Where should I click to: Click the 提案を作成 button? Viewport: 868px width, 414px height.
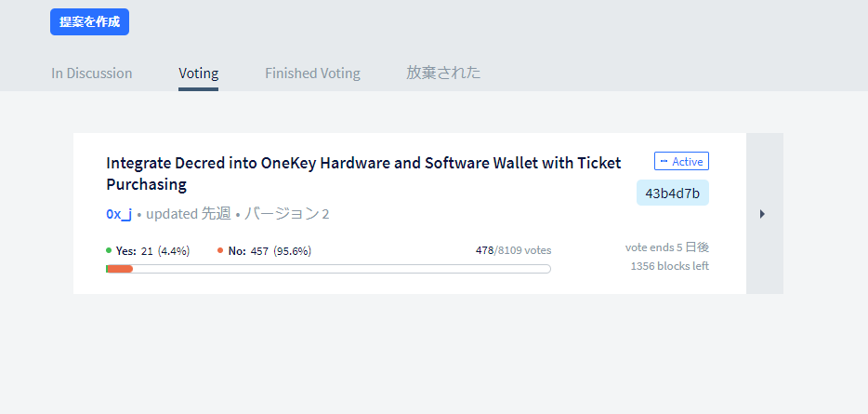[x=89, y=21]
